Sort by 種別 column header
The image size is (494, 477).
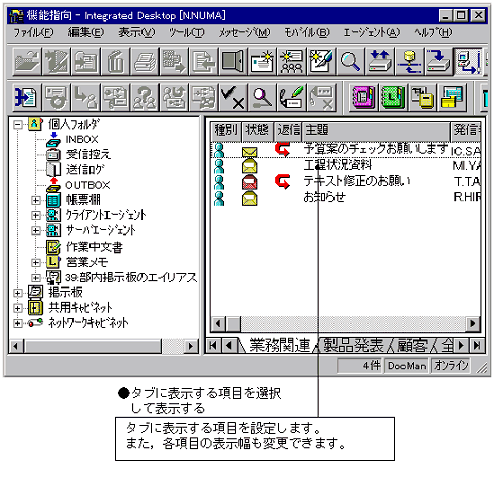point(226,130)
